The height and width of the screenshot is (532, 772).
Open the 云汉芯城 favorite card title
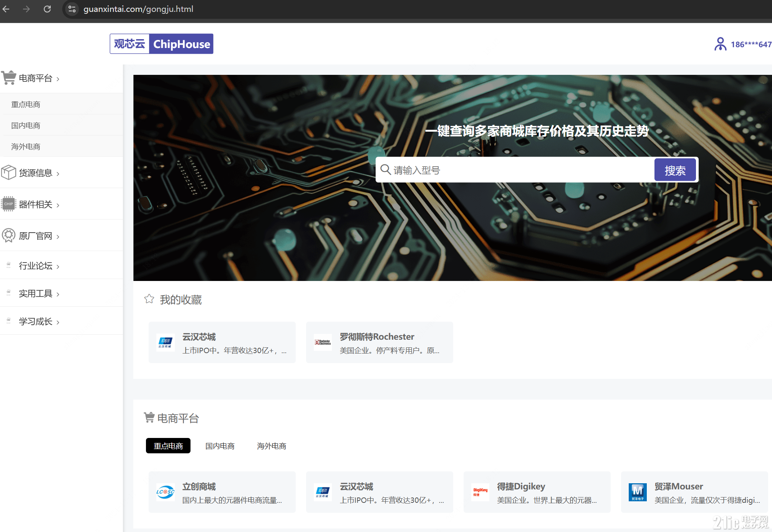click(199, 337)
